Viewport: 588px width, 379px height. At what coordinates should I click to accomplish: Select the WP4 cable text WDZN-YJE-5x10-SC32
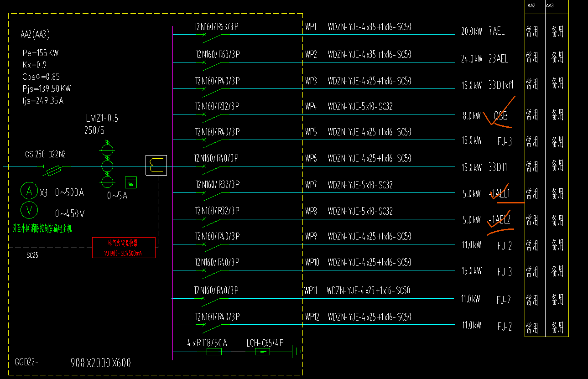[360, 107]
